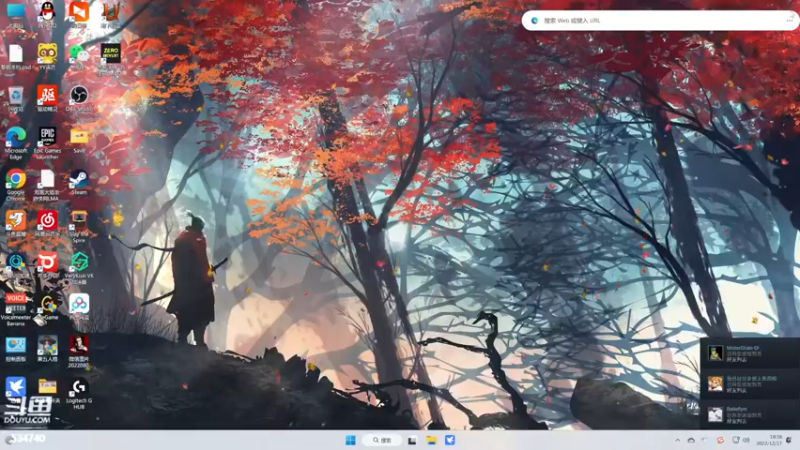800x450 pixels.
Task: Open the taskbar clock and date
Action: coord(769,440)
